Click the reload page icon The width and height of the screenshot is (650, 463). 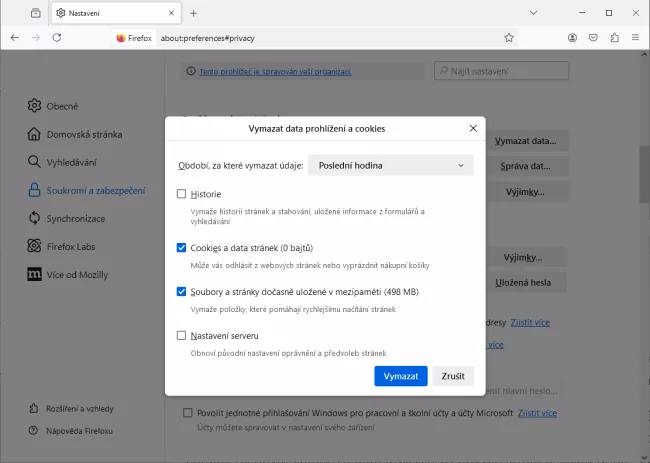click(57, 37)
